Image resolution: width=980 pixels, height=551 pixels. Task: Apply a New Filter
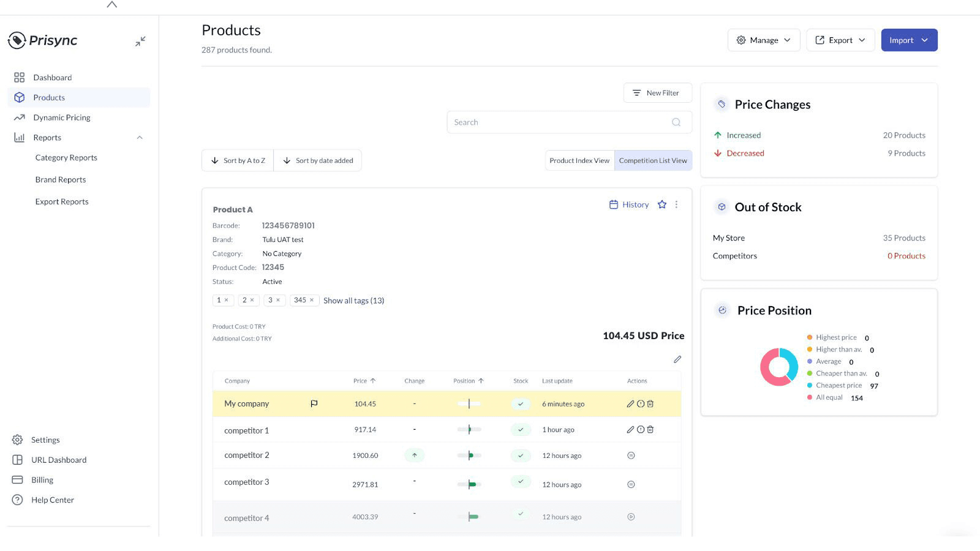tap(657, 92)
